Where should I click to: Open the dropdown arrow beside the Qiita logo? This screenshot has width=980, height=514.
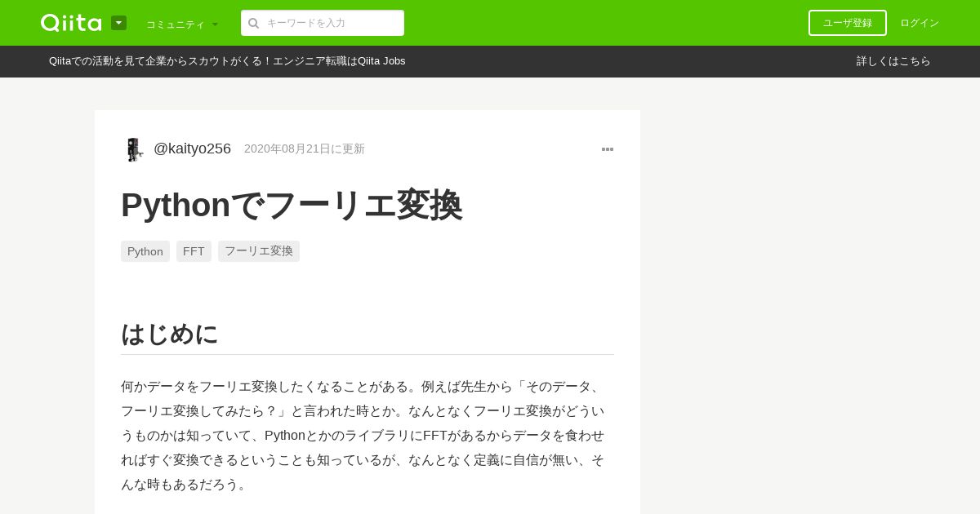click(x=118, y=23)
